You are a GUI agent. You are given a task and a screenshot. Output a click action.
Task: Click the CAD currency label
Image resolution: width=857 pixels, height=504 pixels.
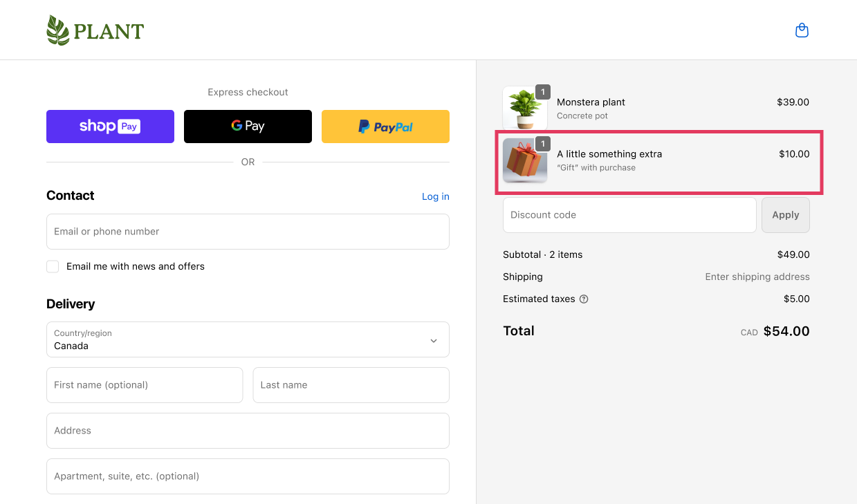[x=749, y=333]
